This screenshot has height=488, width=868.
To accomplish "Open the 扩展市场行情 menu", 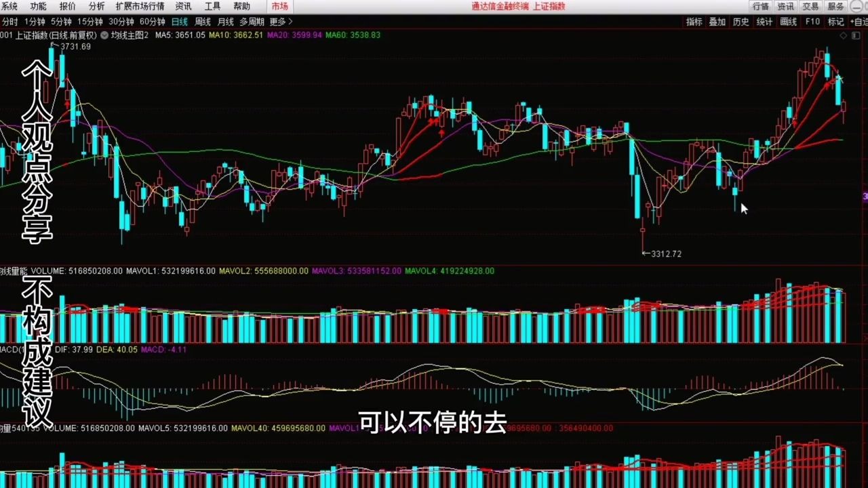I will tap(140, 6).
